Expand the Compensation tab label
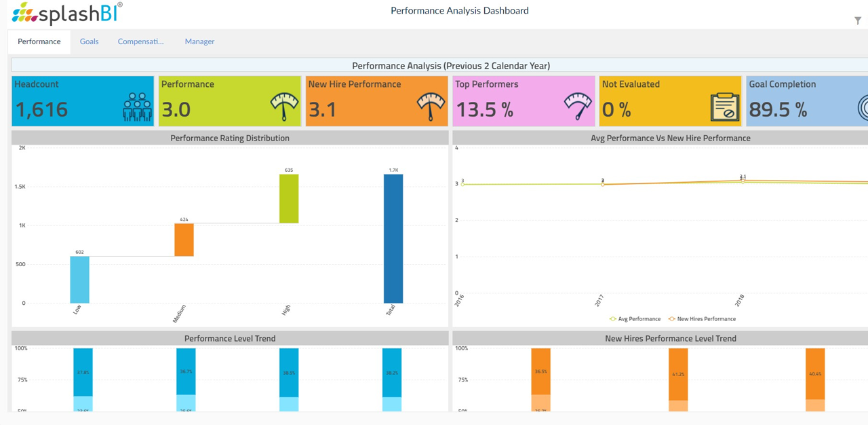 140,41
